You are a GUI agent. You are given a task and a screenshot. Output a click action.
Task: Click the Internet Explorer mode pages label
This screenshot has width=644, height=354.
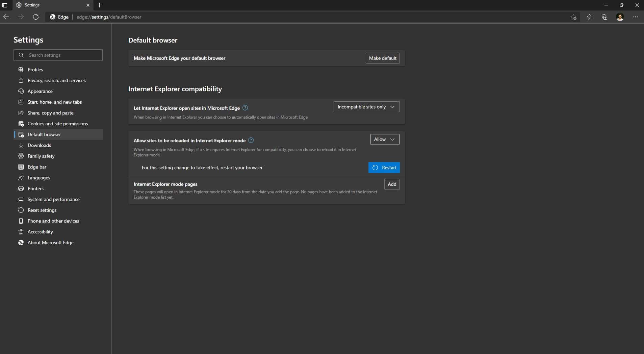click(x=165, y=184)
